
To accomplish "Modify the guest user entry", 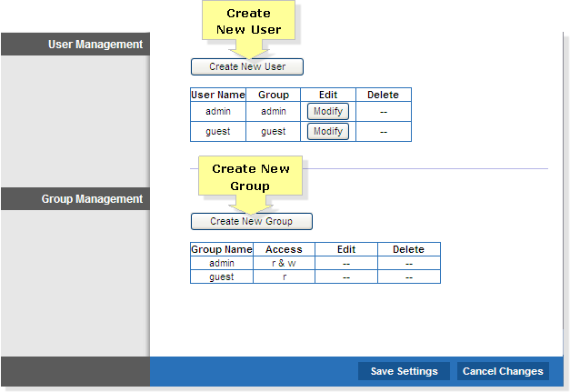I will pos(328,131).
